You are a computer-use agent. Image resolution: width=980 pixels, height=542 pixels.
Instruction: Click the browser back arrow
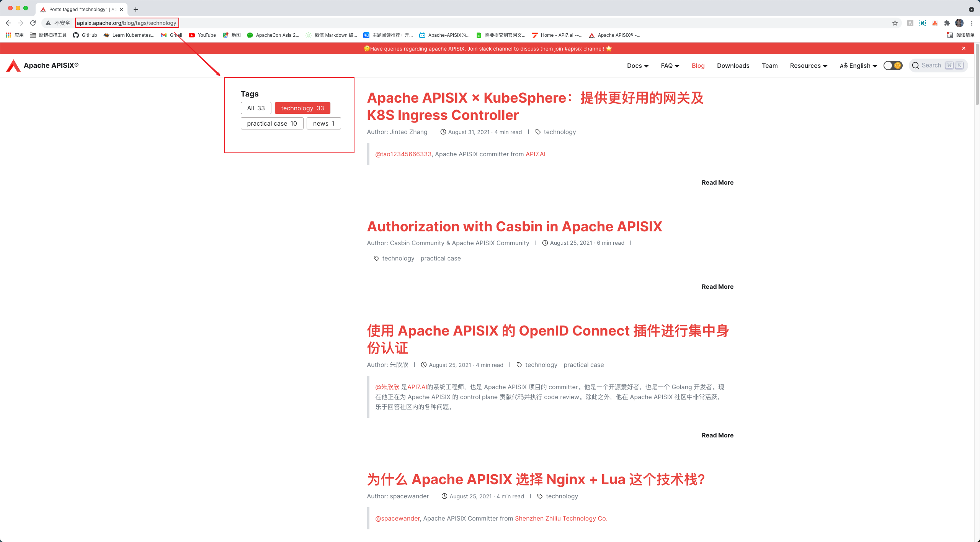coord(8,23)
